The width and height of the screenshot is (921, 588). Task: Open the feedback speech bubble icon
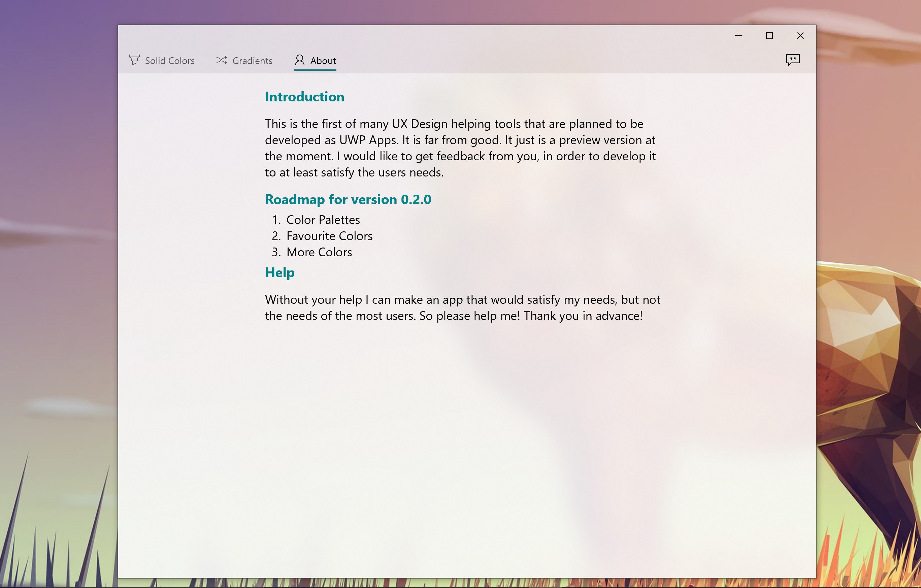point(792,60)
